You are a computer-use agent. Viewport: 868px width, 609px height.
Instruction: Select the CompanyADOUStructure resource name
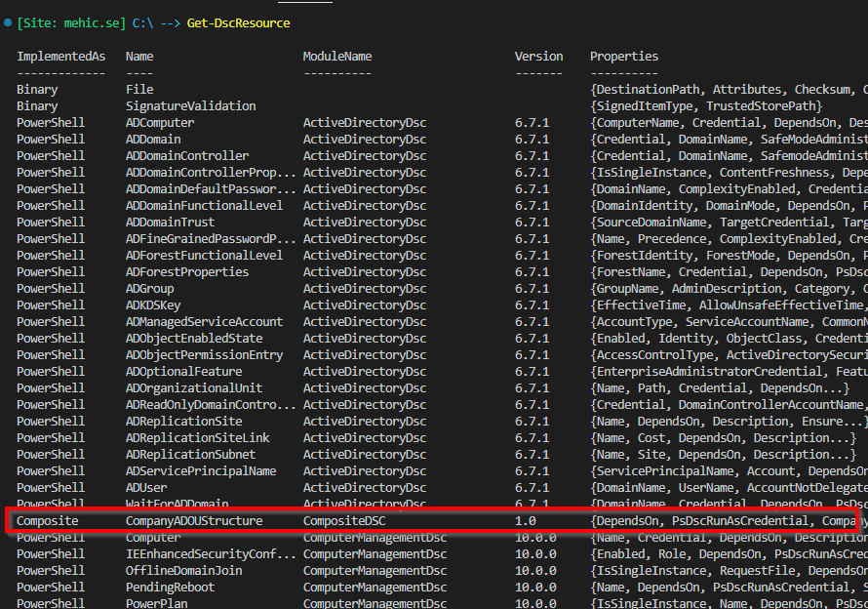tap(194, 521)
